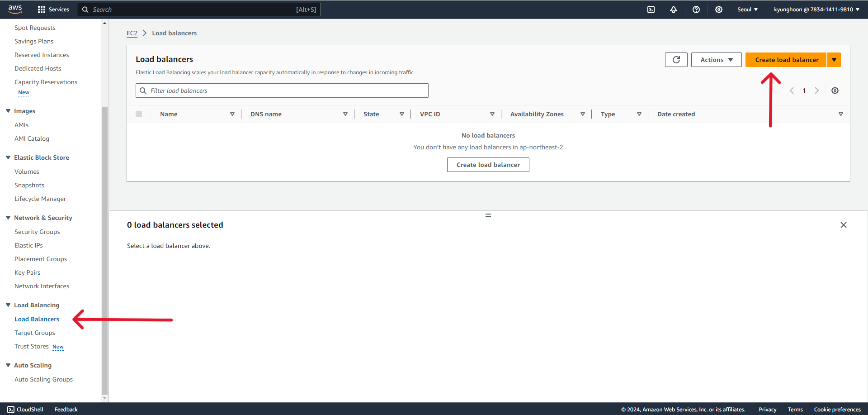Open the help question mark menu
Image resolution: width=868 pixels, height=415 pixels.
[x=696, y=10]
